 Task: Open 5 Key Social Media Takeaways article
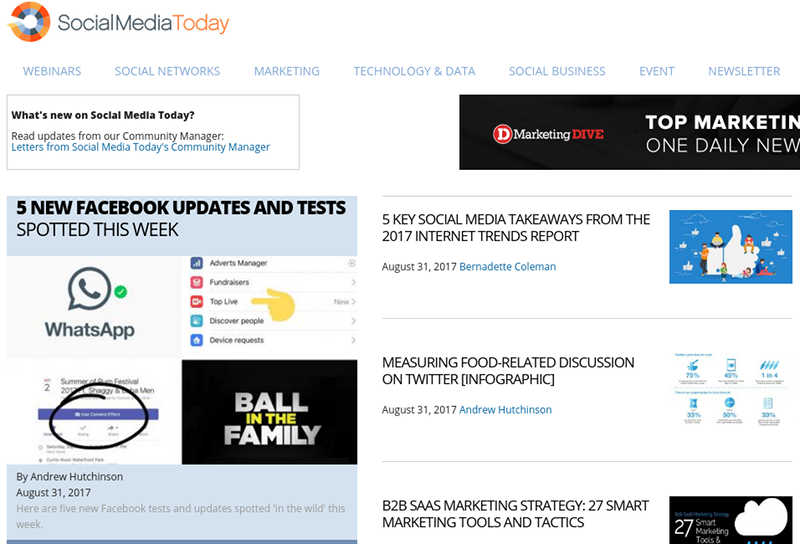tap(516, 228)
